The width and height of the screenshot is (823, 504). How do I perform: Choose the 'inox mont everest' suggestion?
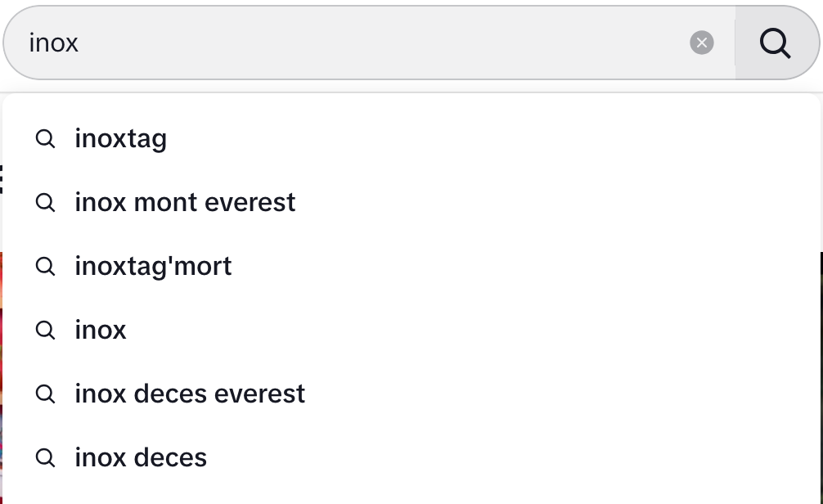(x=411, y=202)
